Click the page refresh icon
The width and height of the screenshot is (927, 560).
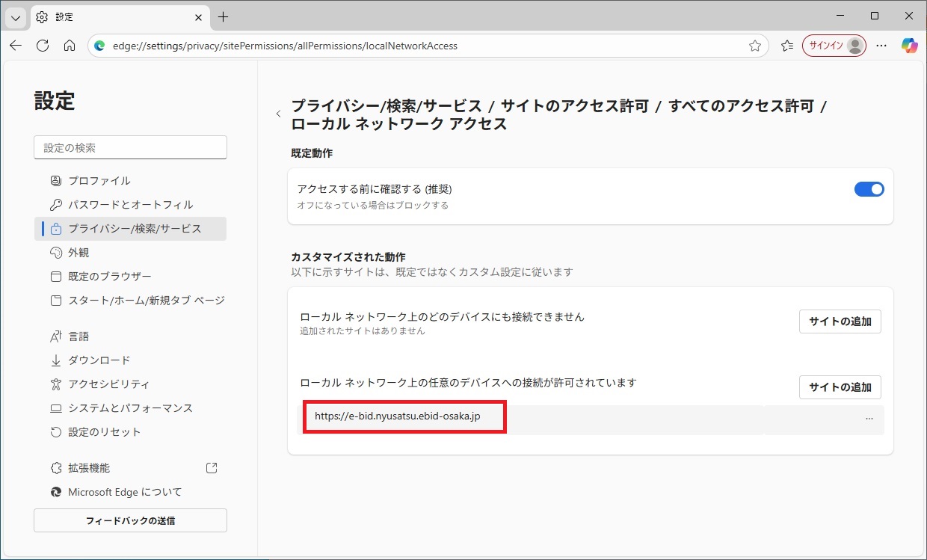click(43, 46)
